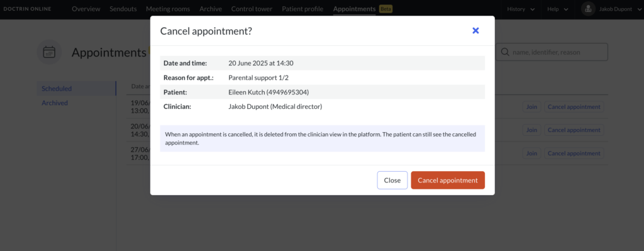Viewport: 644px width, 251px height.
Task: Confirm with the red Cancel appointment button
Action: coord(448,181)
